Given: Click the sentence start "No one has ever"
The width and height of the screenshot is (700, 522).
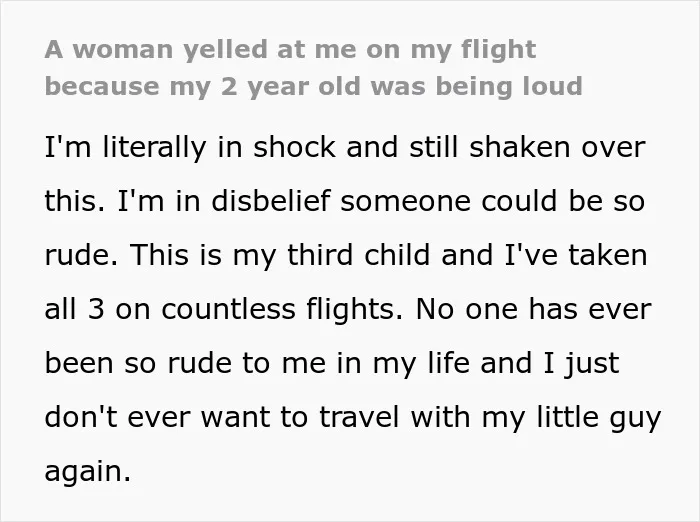Looking at the screenshot, I should click(x=533, y=309).
